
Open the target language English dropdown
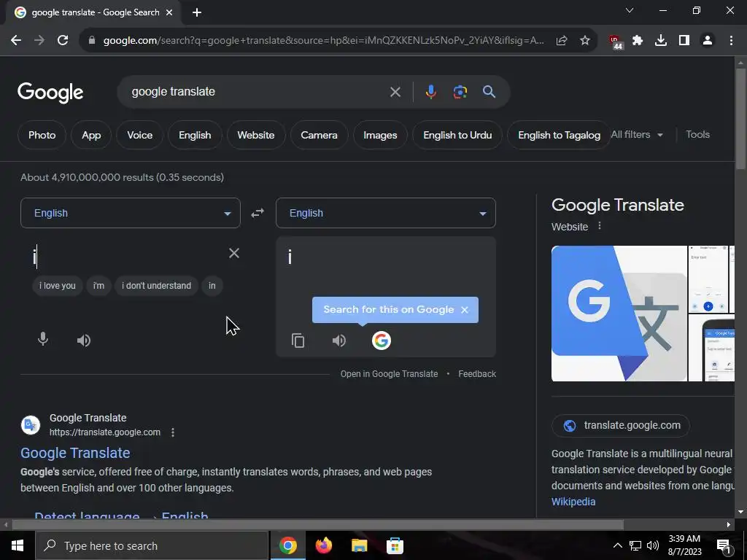[x=386, y=213]
